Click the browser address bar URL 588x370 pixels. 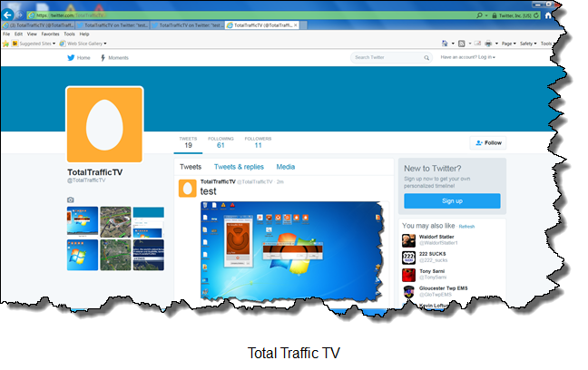[x=70, y=15]
